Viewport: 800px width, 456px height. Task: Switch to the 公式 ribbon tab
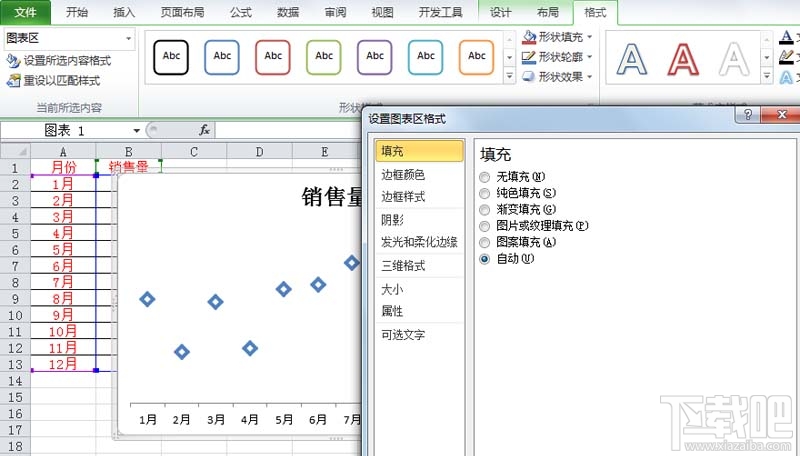241,12
